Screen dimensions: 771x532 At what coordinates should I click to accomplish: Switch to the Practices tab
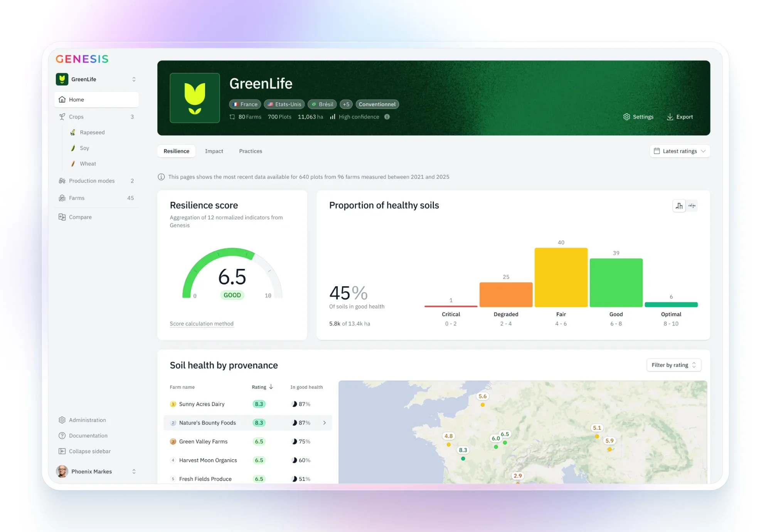(251, 151)
